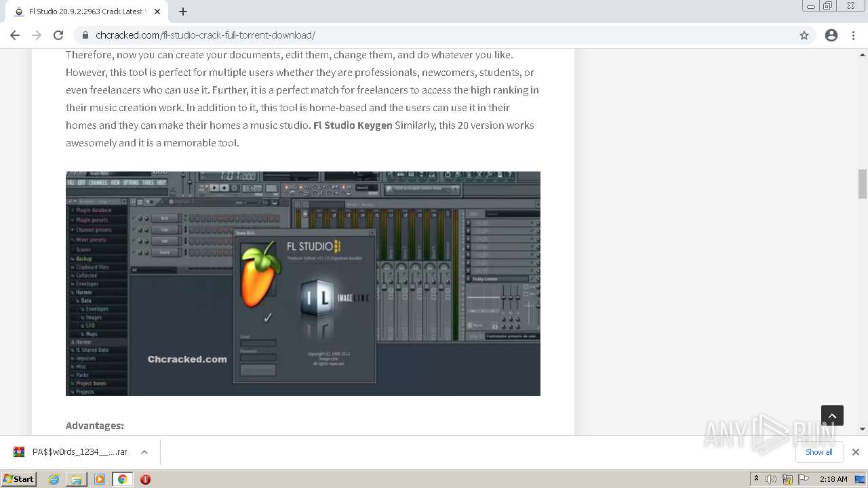Launch Internet Explorer from taskbar
868x488 pixels.
tap(54, 479)
